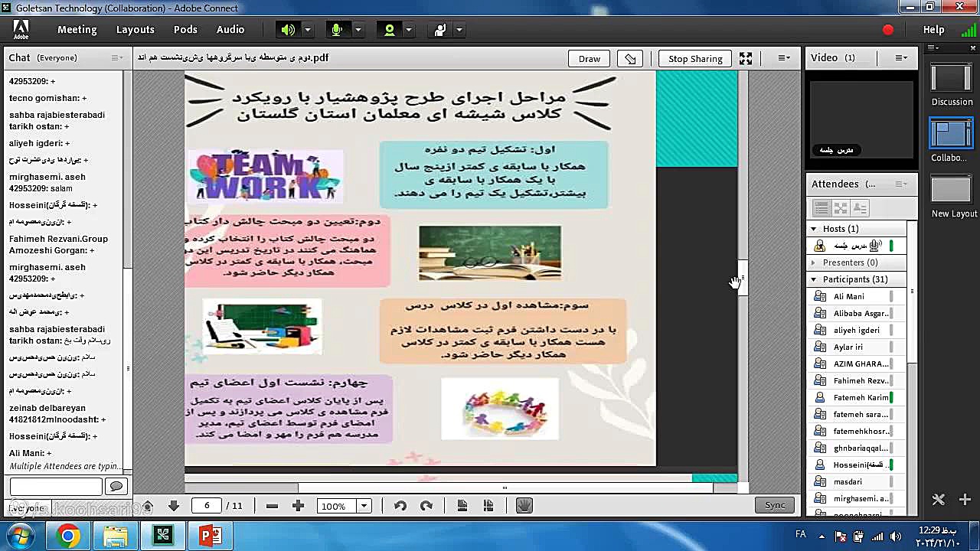Open the microphone options dropdown arrow

pyautogui.click(x=358, y=30)
